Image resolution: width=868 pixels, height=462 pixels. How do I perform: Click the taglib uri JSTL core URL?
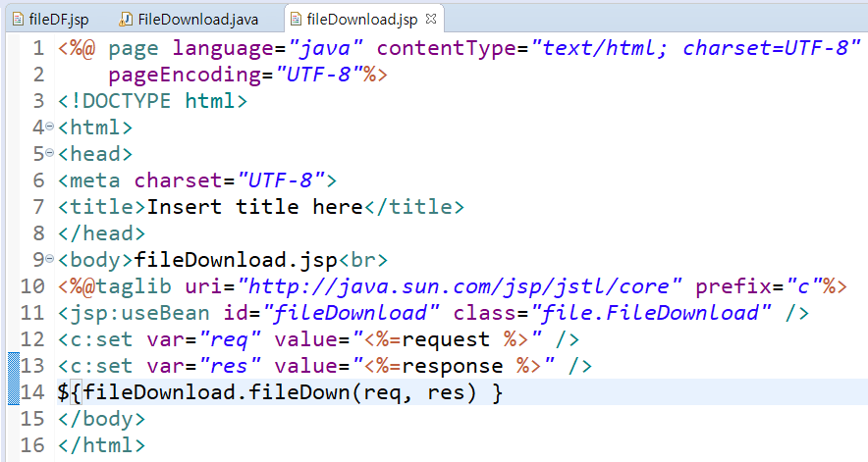[460, 286]
